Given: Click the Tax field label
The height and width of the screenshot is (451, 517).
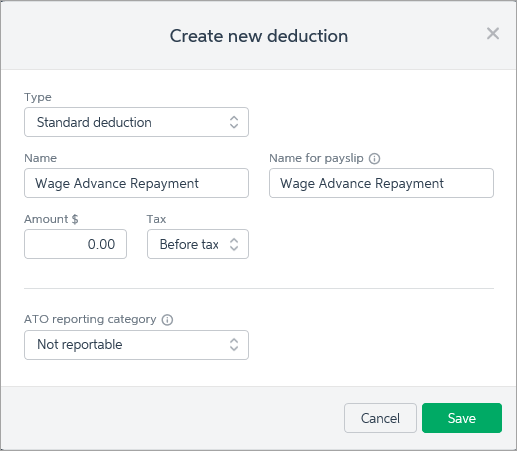Looking at the screenshot, I should [156, 219].
